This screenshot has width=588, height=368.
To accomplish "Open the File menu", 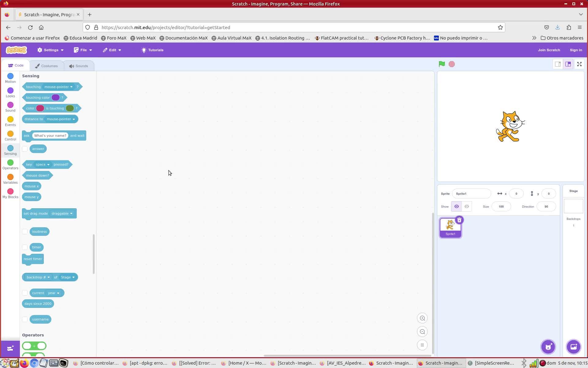I will point(83,50).
